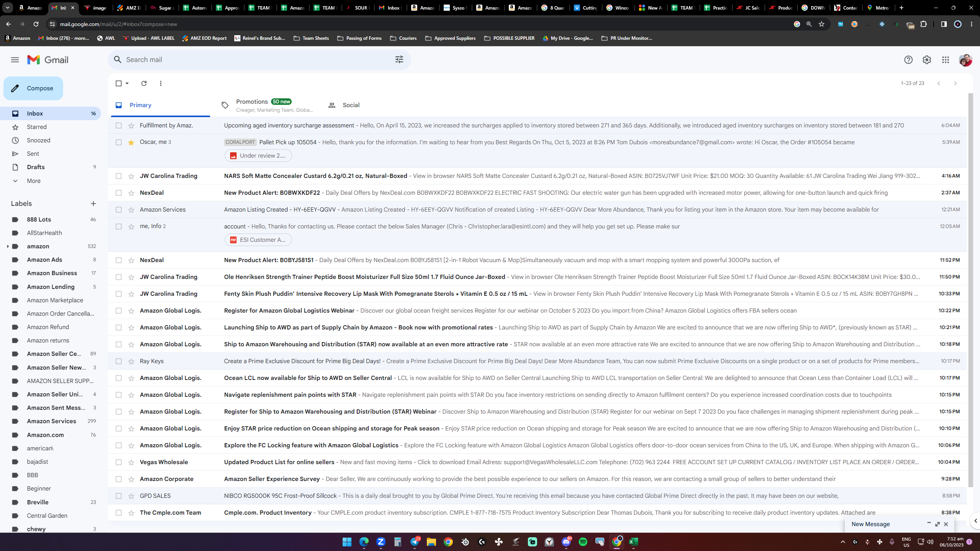
Task: Tick the select-all emails checkbox
Action: (119, 83)
